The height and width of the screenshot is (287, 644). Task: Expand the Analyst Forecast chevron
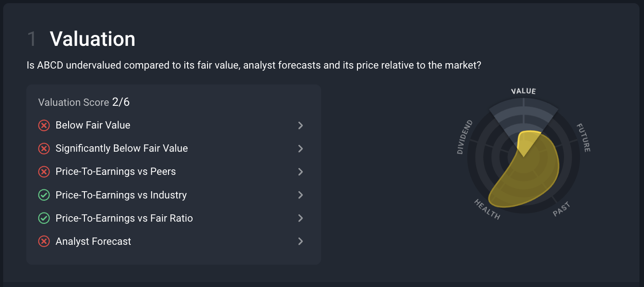click(x=300, y=242)
